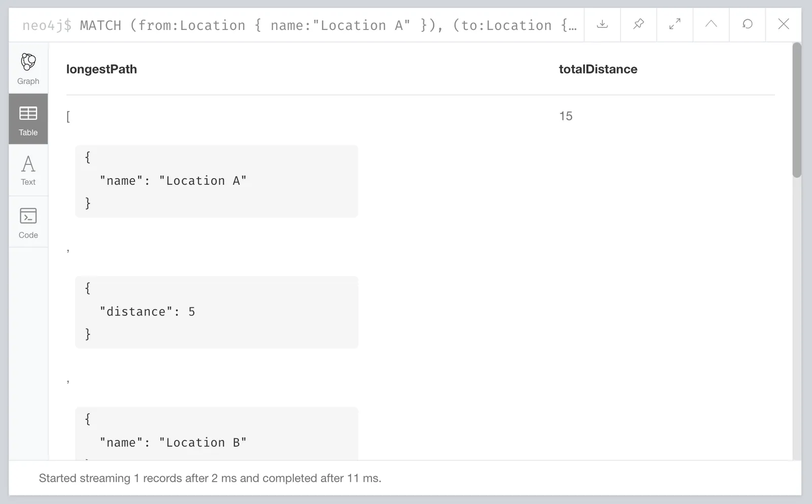The height and width of the screenshot is (504, 812).
Task: Rerun the query with refresh icon
Action: click(x=748, y=24)
